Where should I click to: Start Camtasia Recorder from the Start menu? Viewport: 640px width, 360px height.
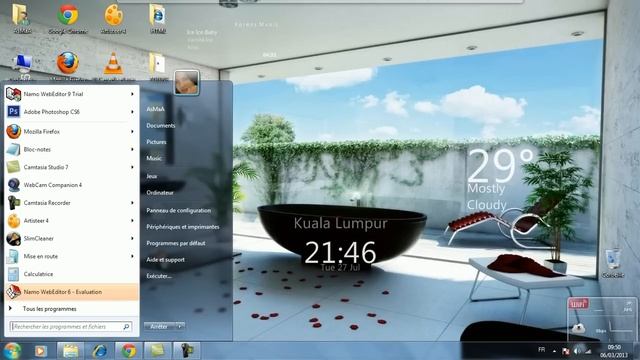coord(71,203)
